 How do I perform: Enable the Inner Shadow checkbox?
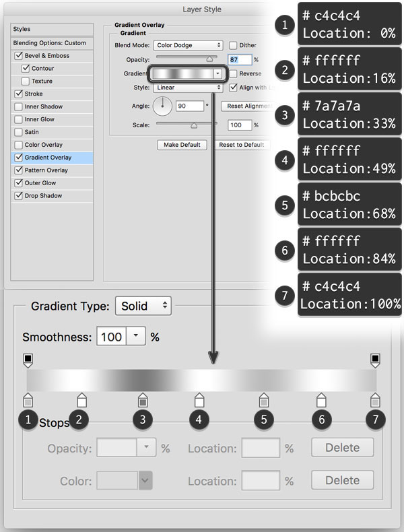18,106
